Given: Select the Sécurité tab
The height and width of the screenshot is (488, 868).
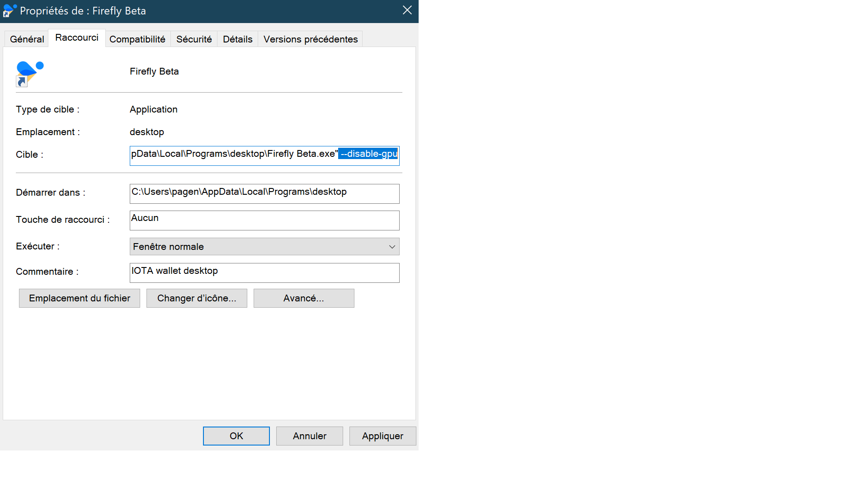Looking at the screenshot, I should (x=193, y=39).
